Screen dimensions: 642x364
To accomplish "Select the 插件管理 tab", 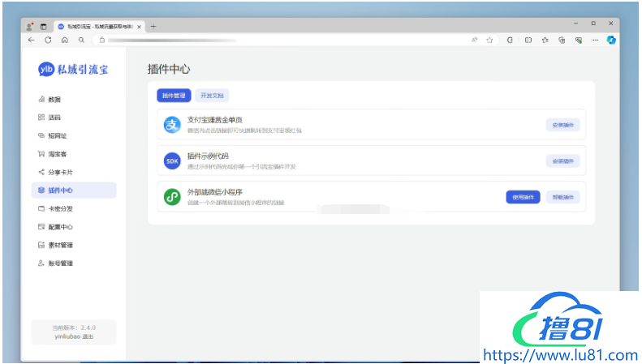I will coord(174,96).
